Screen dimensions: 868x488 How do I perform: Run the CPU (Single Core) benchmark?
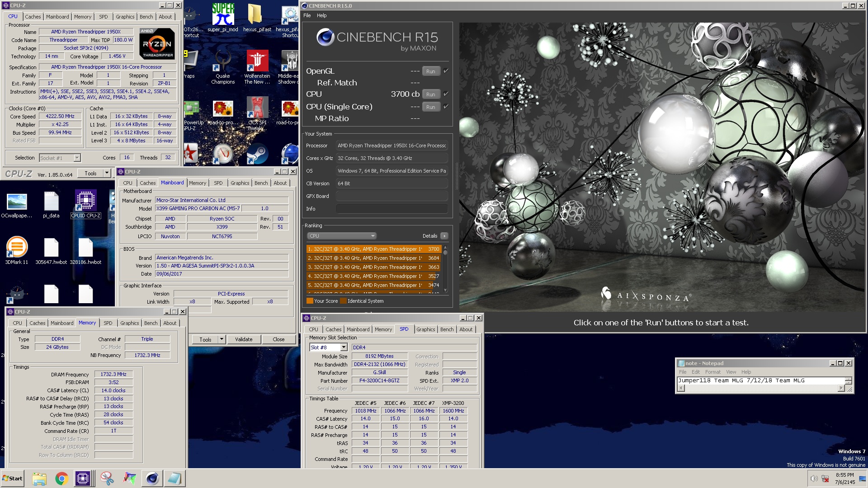(x=431, y=107)
